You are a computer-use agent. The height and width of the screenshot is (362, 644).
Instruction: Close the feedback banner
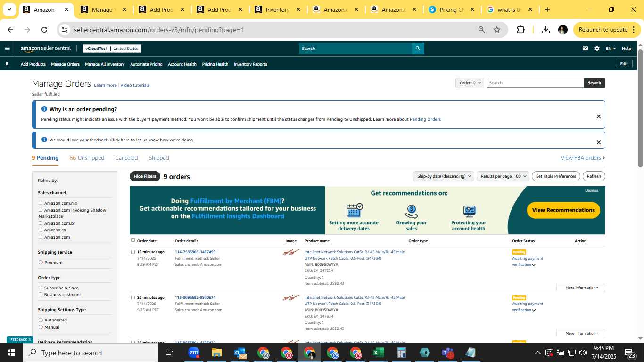point(599,142)
